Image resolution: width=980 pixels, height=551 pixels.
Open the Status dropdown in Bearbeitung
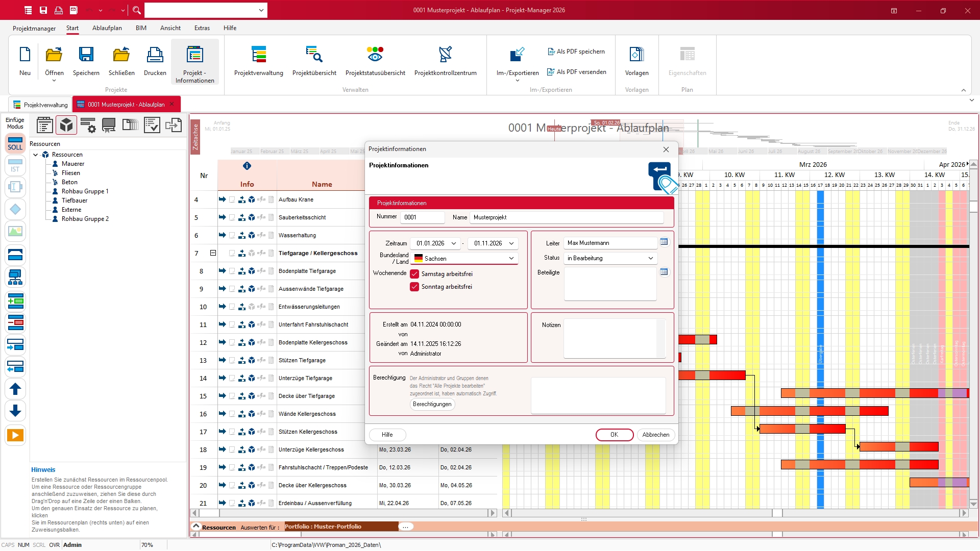pos(650,258)
